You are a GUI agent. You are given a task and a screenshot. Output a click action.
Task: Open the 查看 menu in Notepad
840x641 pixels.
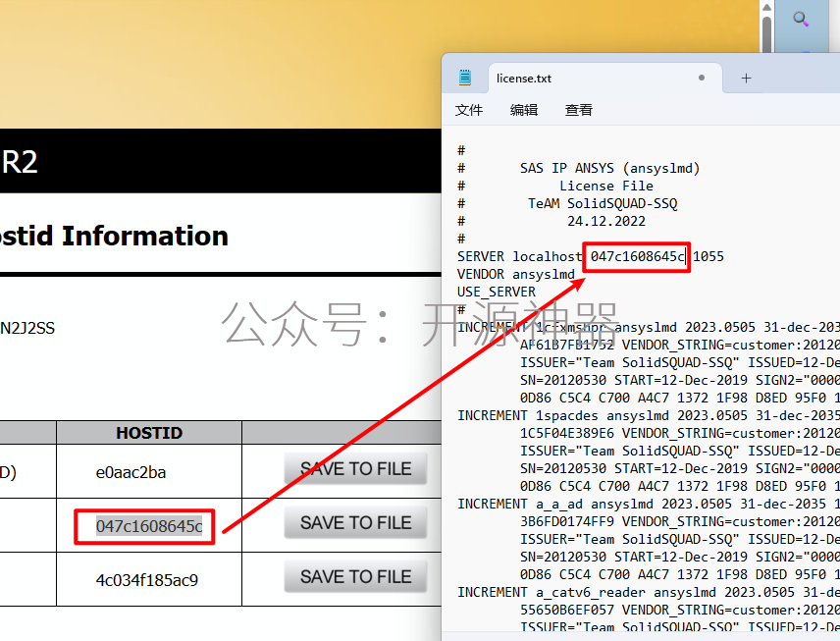579,110
